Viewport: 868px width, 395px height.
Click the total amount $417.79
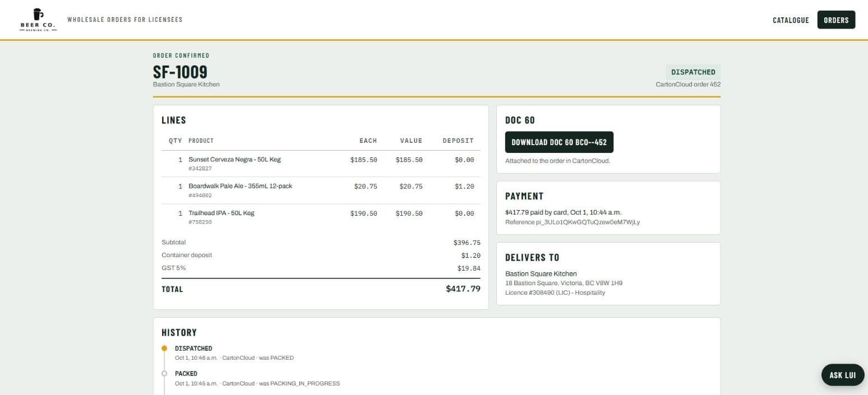[463, 289]
